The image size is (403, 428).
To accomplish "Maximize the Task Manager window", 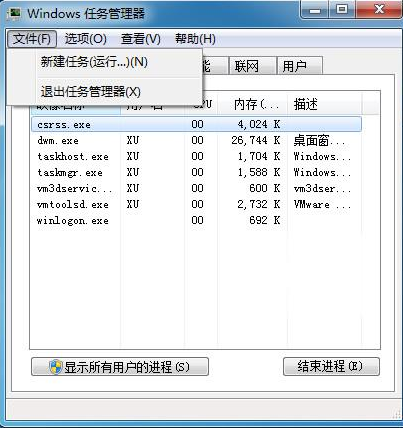I will pyautogui.click(x=342, y=10).
